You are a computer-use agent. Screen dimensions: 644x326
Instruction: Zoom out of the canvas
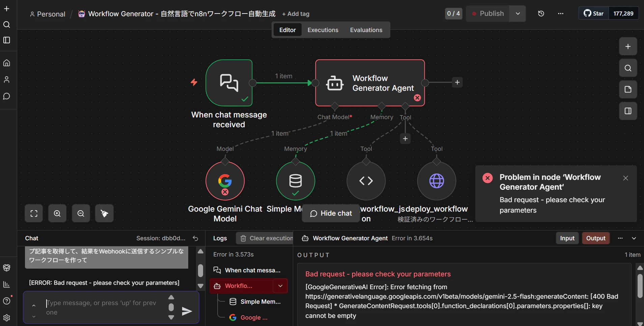[x=81, y=213]
